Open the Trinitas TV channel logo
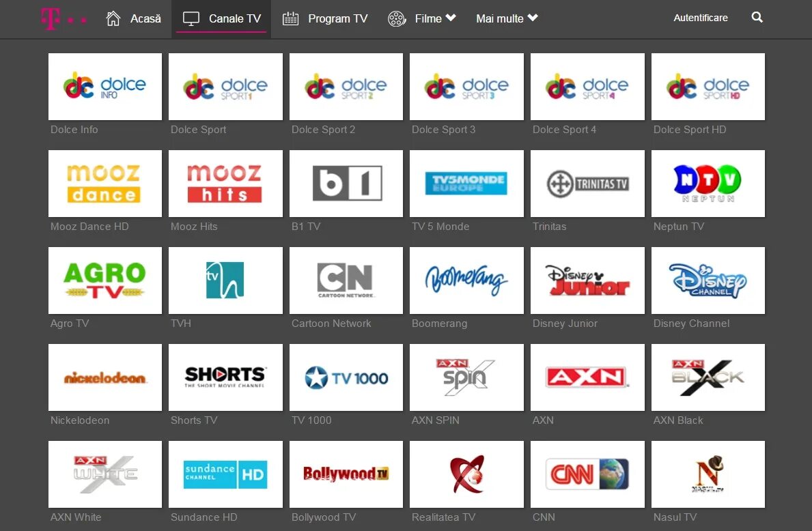The image size is (812, 531). pos(587,183)
